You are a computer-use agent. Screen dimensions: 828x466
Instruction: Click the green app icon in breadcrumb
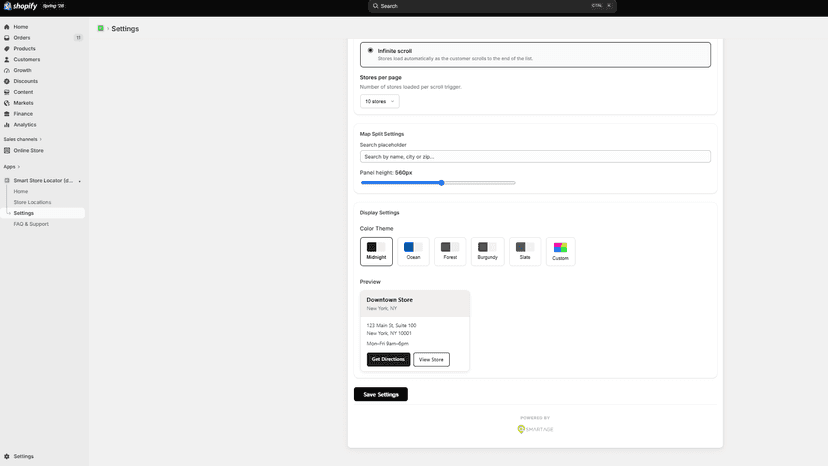tap(100, 29)
